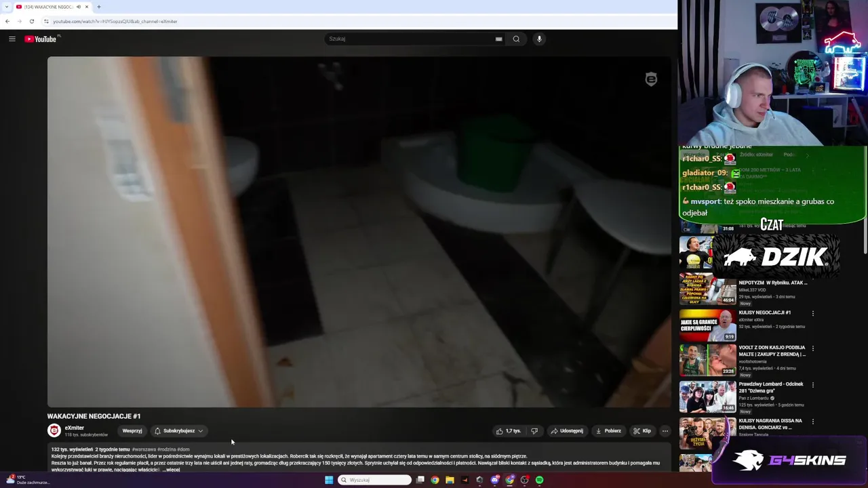This screenshot has height=488, width=868.
Task: Click the #rodzina hashtag
Action: [x=167, y=449]
